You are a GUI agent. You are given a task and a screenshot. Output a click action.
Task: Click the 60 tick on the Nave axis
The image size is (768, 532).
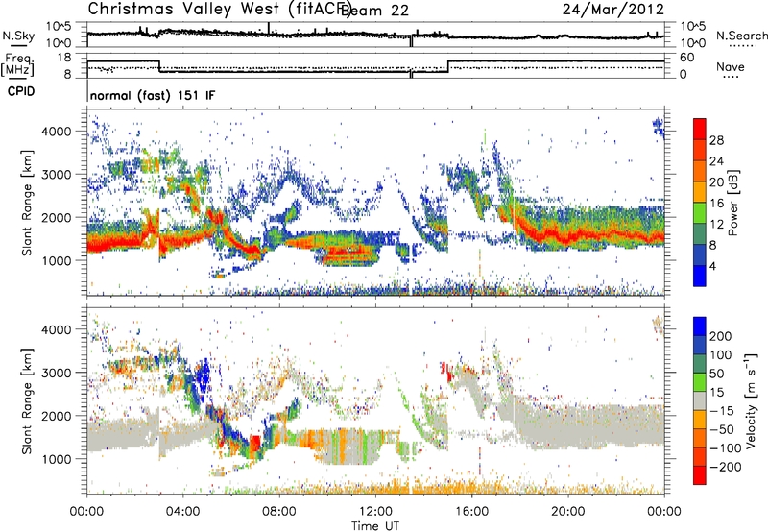tap(687, 58)
